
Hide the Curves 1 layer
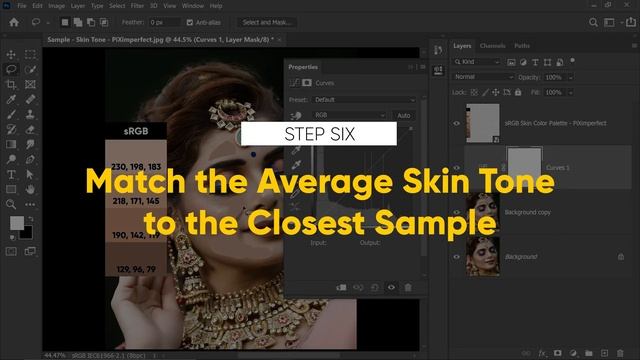tap(457, 168)
